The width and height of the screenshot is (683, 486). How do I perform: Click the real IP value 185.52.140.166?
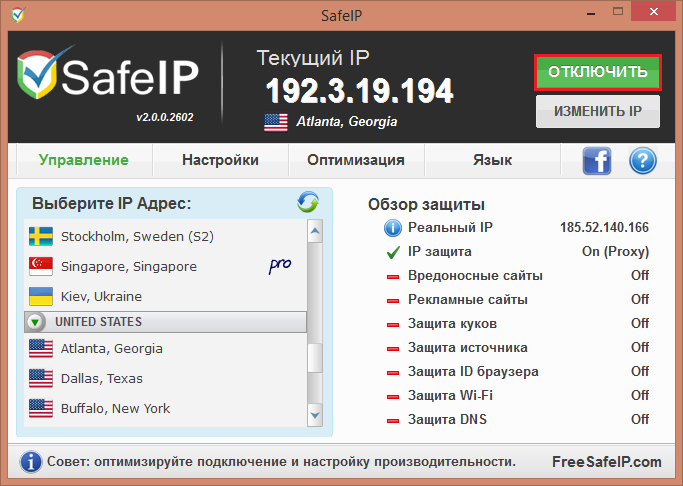point(604,227)
